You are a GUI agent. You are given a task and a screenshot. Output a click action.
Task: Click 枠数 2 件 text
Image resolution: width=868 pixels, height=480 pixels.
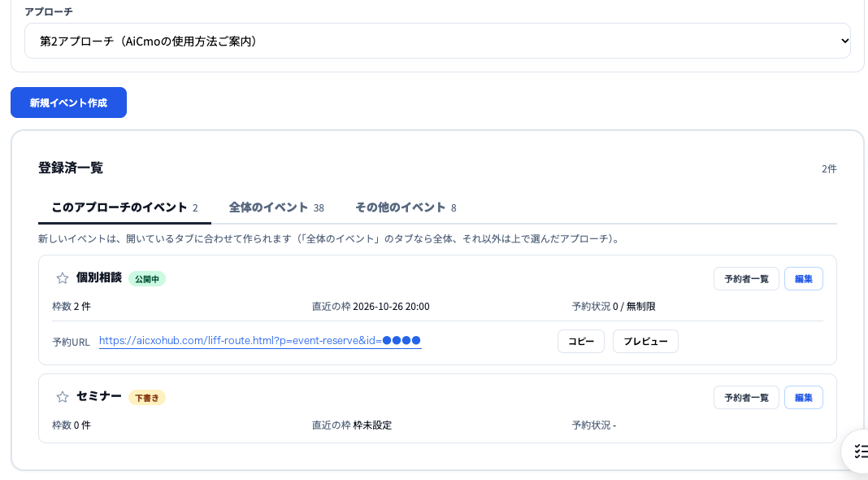pyautogui.click(x=72, y=307)
